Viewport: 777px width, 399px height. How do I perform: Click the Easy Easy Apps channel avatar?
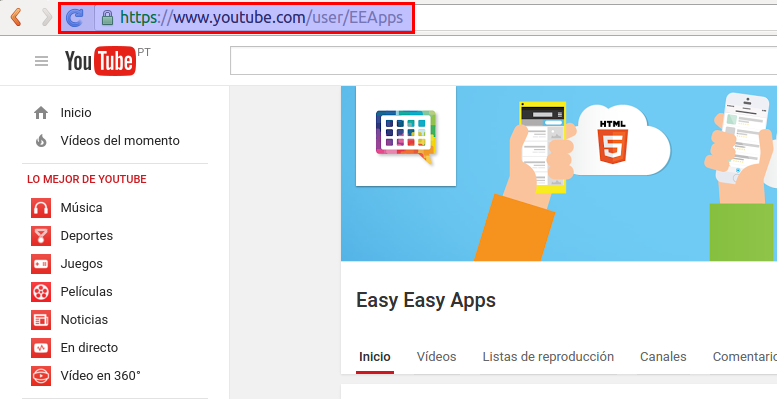[406, 136]
